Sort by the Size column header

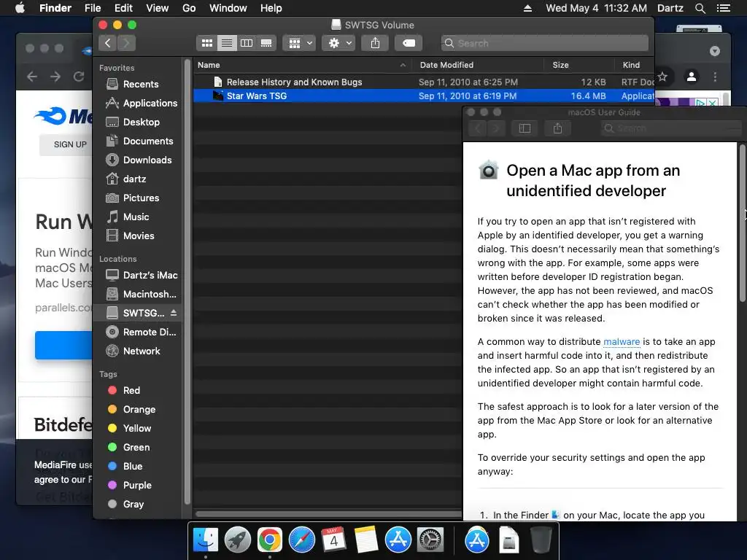pos(578,65)
